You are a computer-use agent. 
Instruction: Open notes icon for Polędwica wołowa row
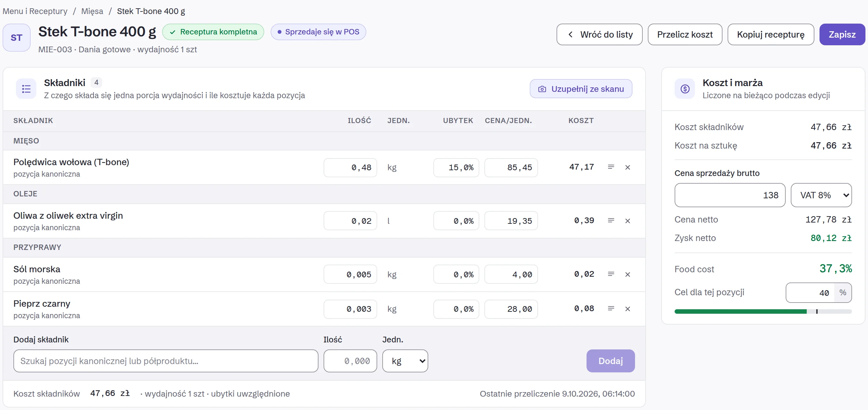[x=611, y=167]
